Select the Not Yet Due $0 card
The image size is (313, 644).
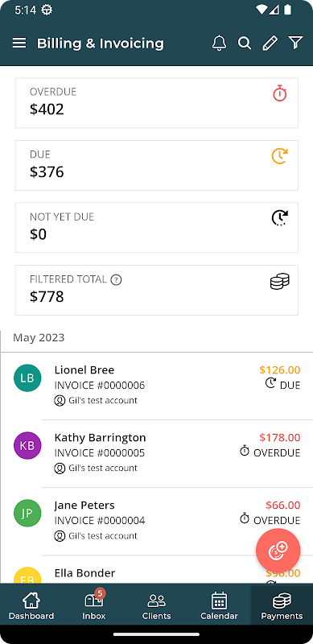tap(156, 228)
